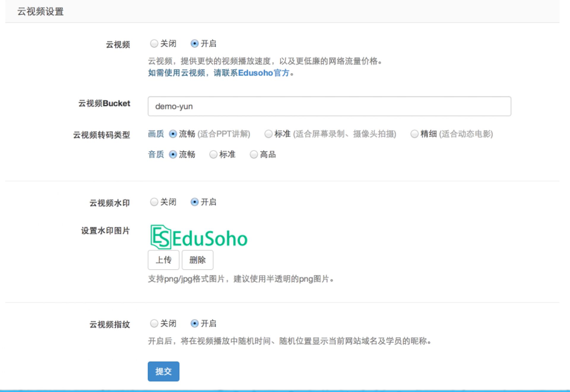Disable 云视频指纹 by selecting 关闭
This screenshot has width=570, height=392.
click(154, 323)
